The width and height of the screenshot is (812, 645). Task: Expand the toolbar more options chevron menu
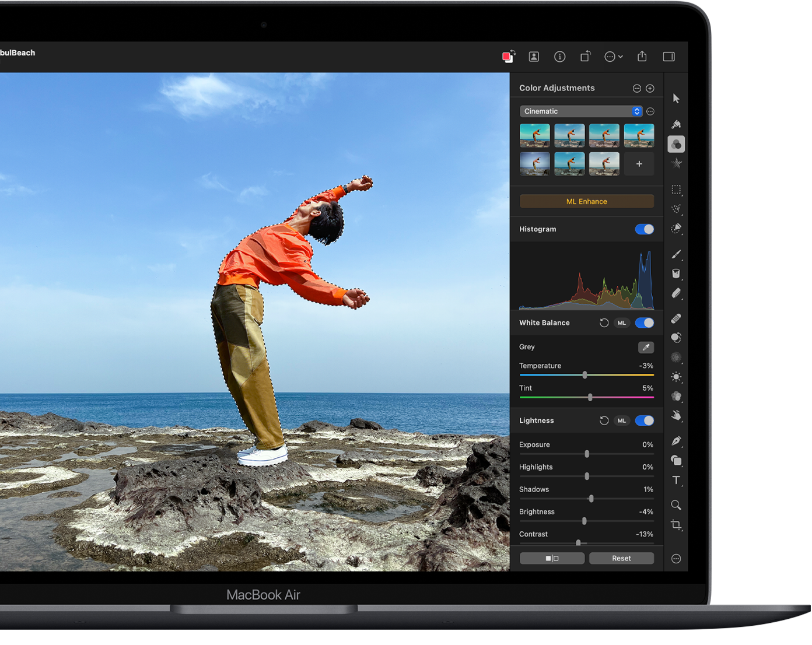pyautogui.click(x=614, y=57)
